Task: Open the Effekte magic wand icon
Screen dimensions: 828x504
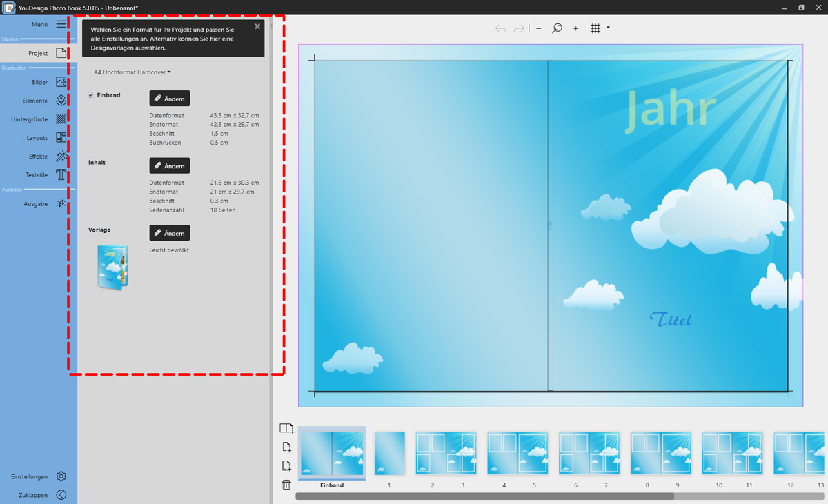Action: tap(61, 157)
